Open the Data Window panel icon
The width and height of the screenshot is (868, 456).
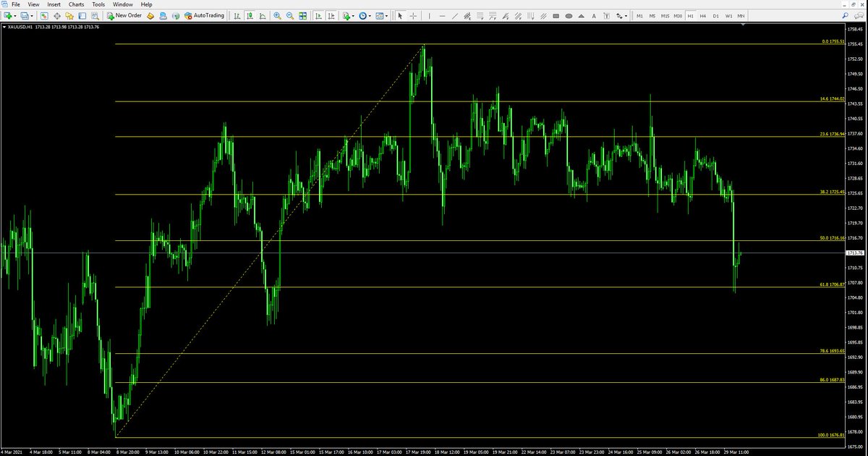[56, 15]
